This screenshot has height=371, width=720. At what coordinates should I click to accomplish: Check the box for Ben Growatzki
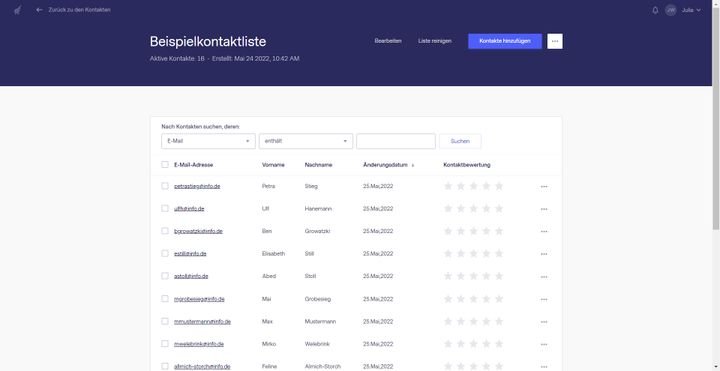pos(165,231)
